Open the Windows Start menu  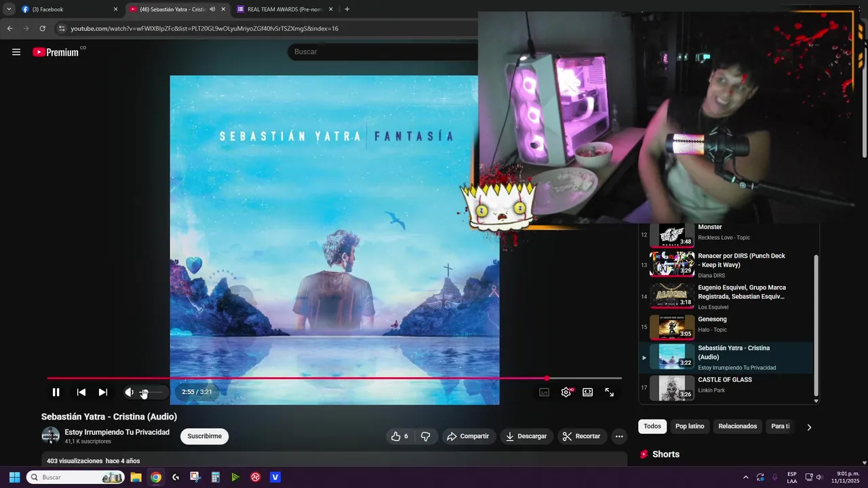[14, 477]
